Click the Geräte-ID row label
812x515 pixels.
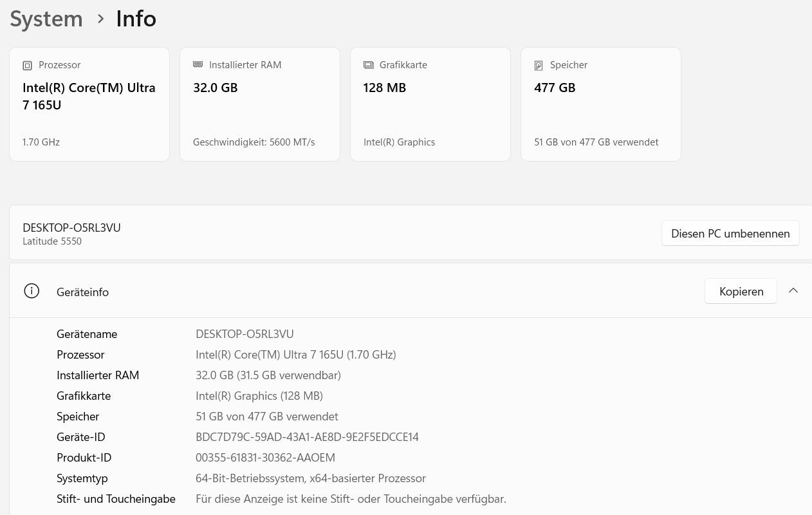coord(80,437)
